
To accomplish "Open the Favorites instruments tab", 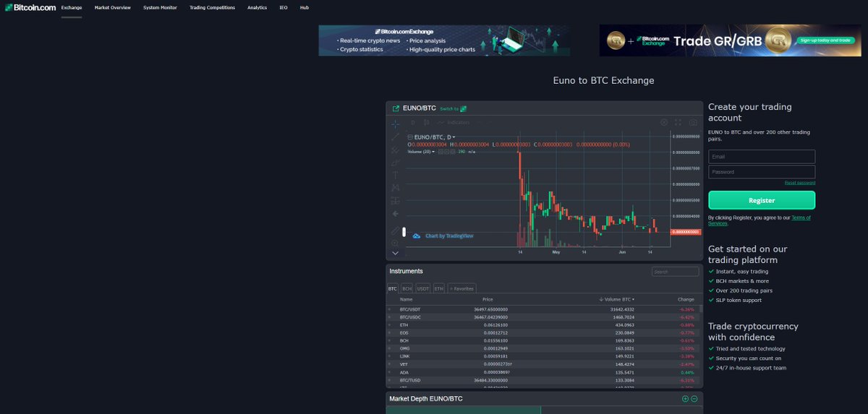I will 462,288.
